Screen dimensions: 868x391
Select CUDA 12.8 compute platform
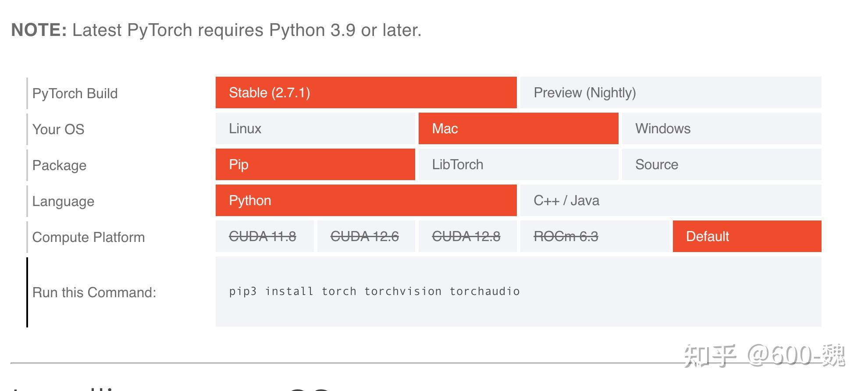(467, 236)
